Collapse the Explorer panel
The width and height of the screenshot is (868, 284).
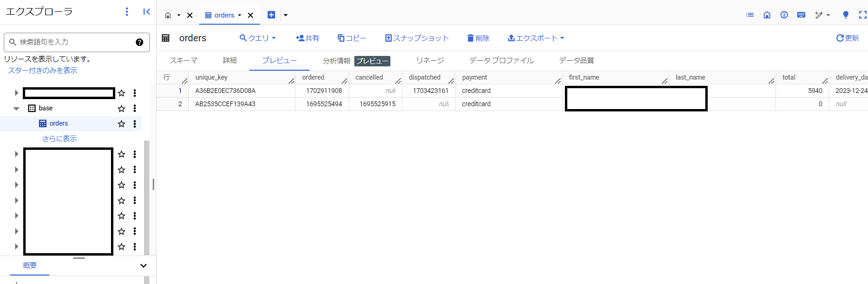pos(147,11)
